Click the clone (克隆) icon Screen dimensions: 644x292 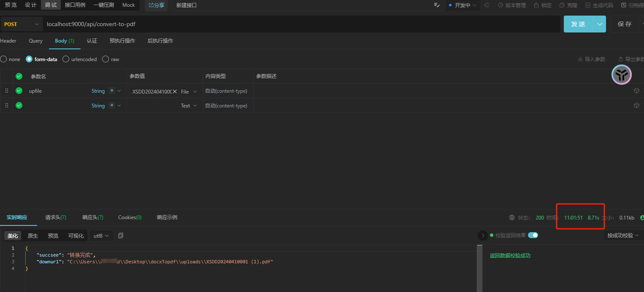click(562, 5)
